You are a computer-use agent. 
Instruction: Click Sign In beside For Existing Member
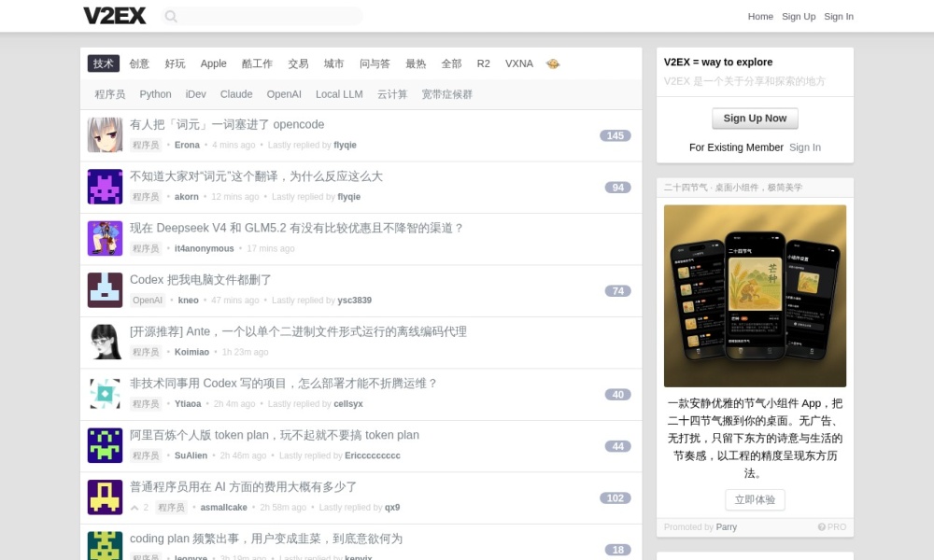[805, 147]
